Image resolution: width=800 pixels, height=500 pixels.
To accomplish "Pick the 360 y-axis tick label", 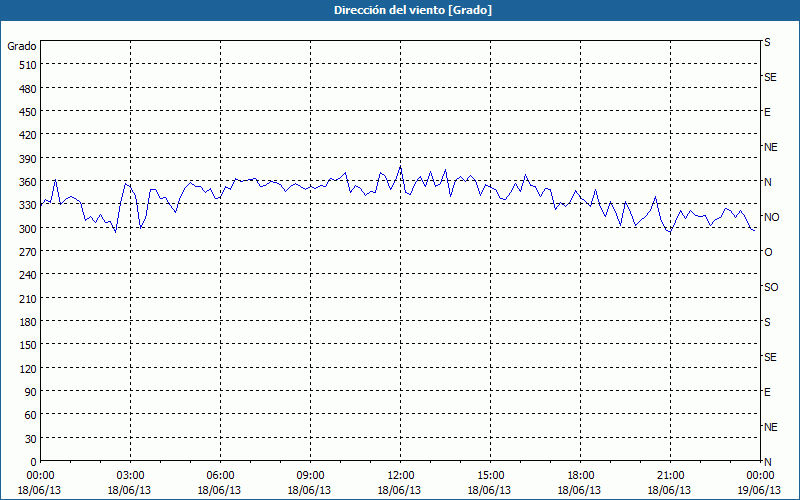I will click(28, 182).
